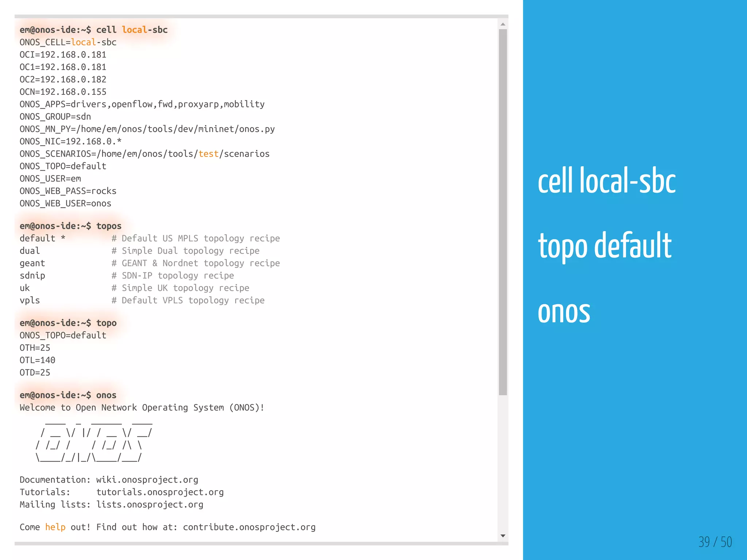
Task: Click the 'default *' topology row
Action: pyautogui.click(x=150, y=238)
